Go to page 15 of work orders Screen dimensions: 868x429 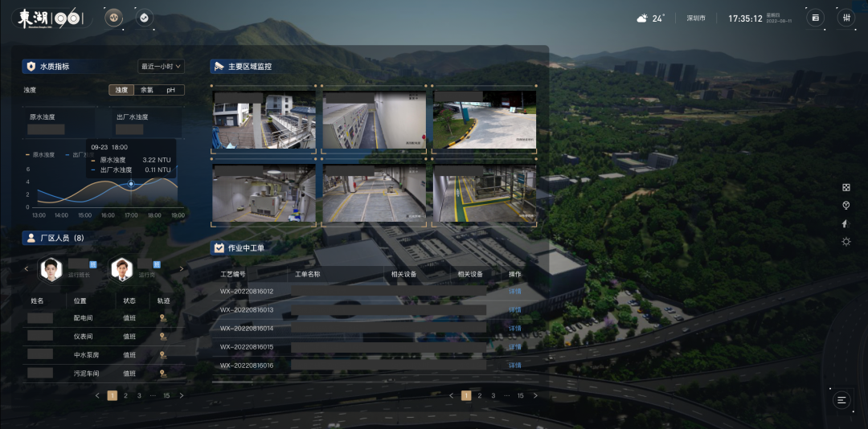520,395
